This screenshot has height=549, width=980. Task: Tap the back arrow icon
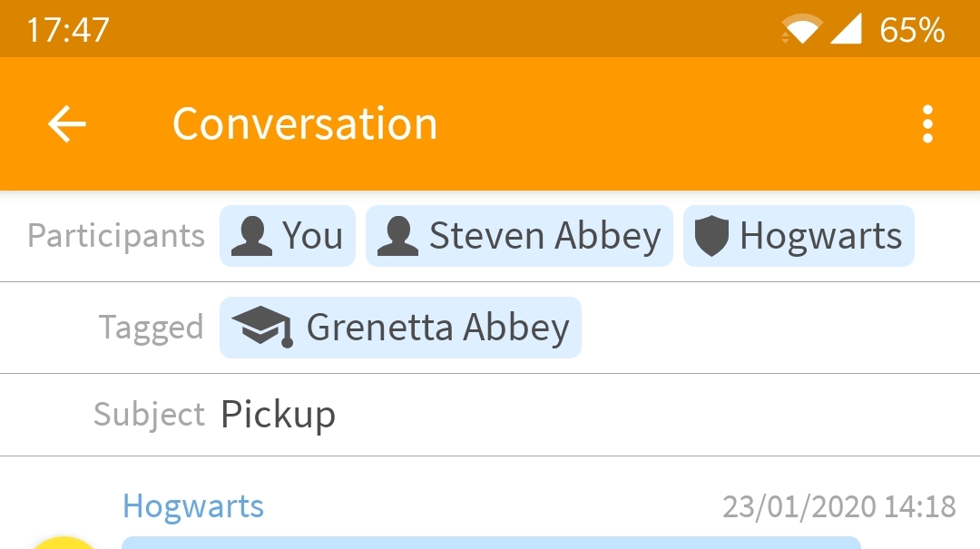tap(66, 124)
